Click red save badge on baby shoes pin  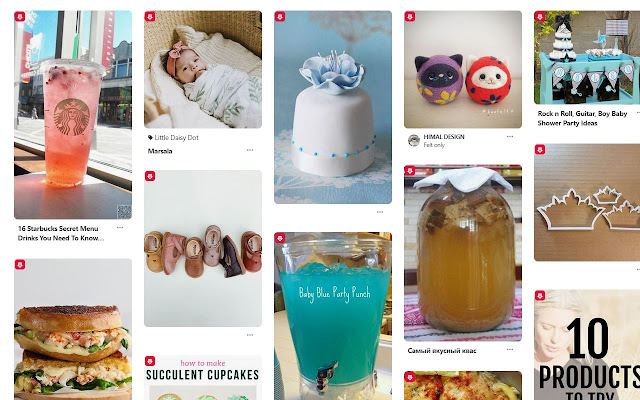150,176
